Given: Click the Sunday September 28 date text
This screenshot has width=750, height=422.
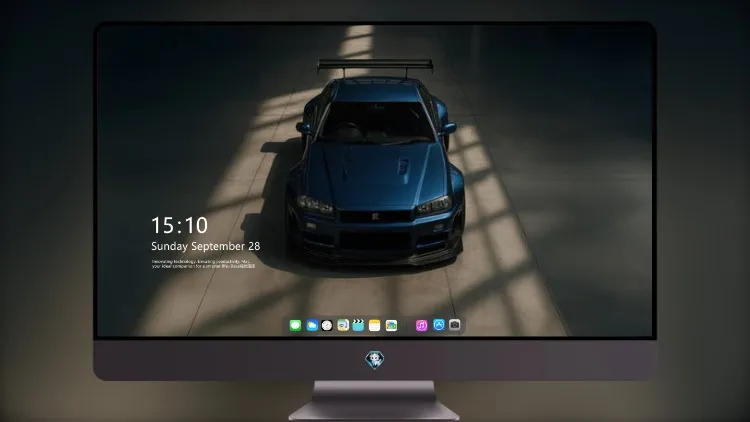Looking at the screenshot, I should coord(206,246).
